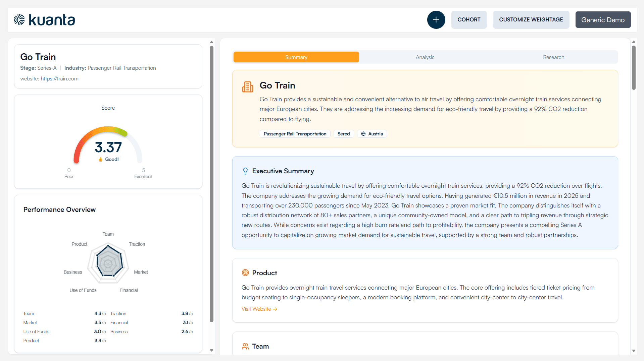Click the Product 3.3/5 score value
Image resolution: width=644 pixels, height=361 pixels.
click(x=100, y=341)
